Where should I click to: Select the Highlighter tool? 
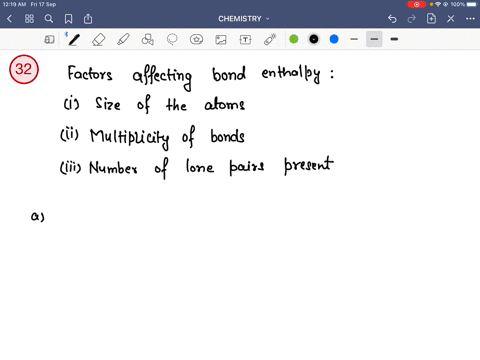tap(123, 39)
